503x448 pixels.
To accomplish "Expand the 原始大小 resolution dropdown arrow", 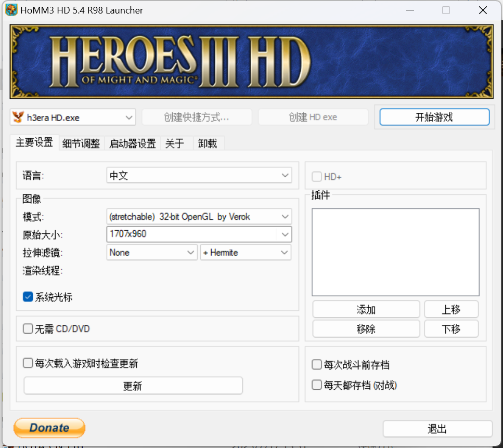I will pyautogui.click(x=285, y=234).
